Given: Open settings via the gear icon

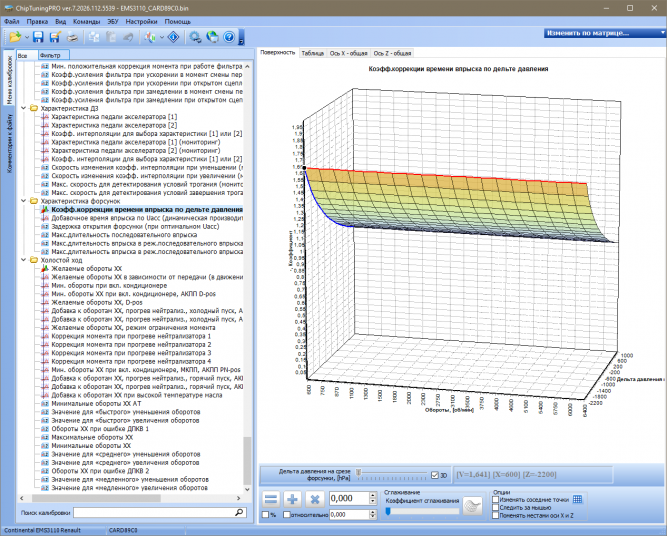Looking at the screenshot, I should pyautogui.click(x=195, y=37).
